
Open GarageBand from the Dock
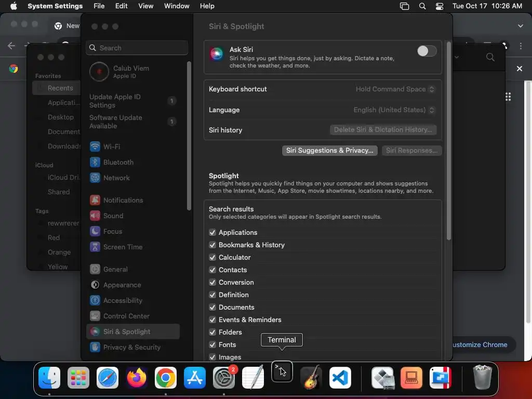tap(311, 378)
